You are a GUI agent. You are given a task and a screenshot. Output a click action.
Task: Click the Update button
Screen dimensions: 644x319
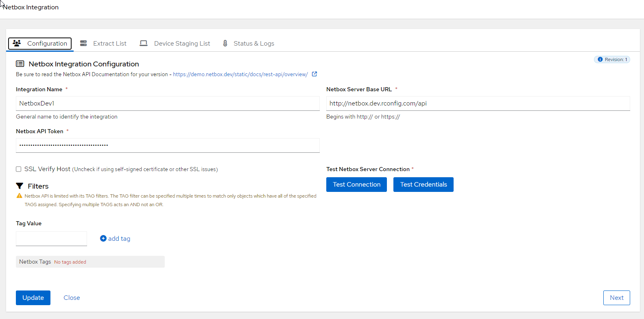pos(33,298)
